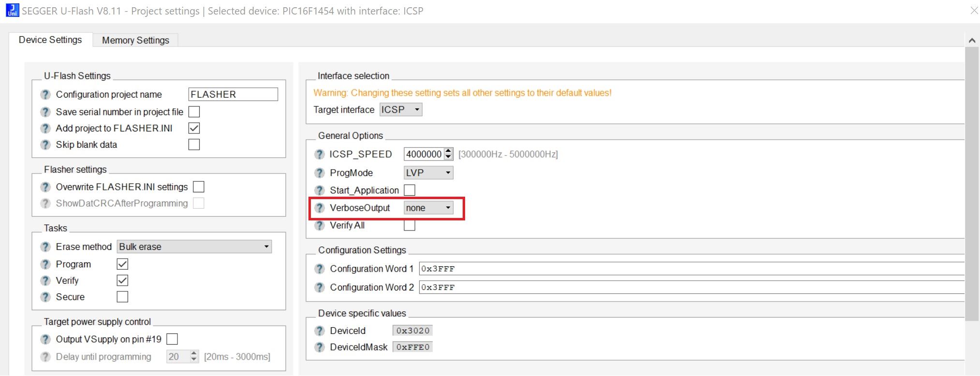Screen dimensions: 980x376
Task: Switch to the Memory Settings tab
Action: coord(135,40)
